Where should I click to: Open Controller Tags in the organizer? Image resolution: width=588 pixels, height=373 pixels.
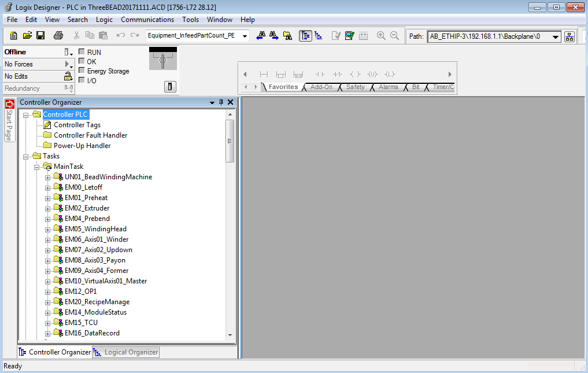tap(77, 125)
